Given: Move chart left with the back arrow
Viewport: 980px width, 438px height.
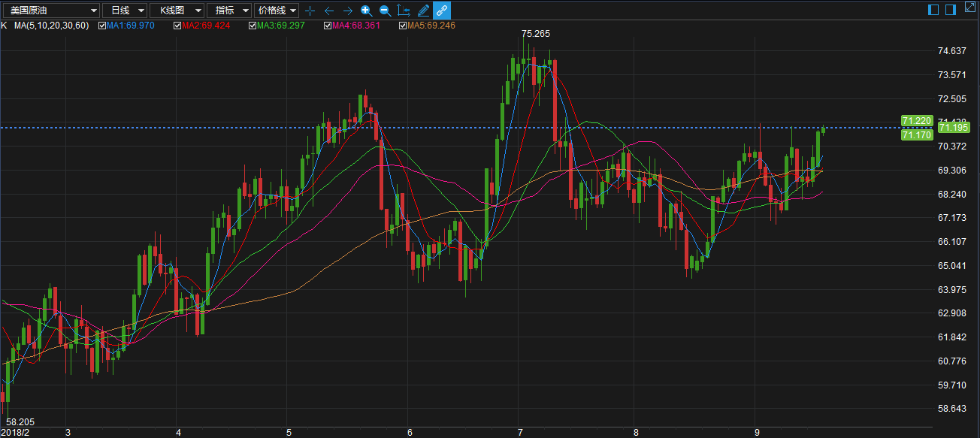Looking at the screenshot, I should (329, 11).
